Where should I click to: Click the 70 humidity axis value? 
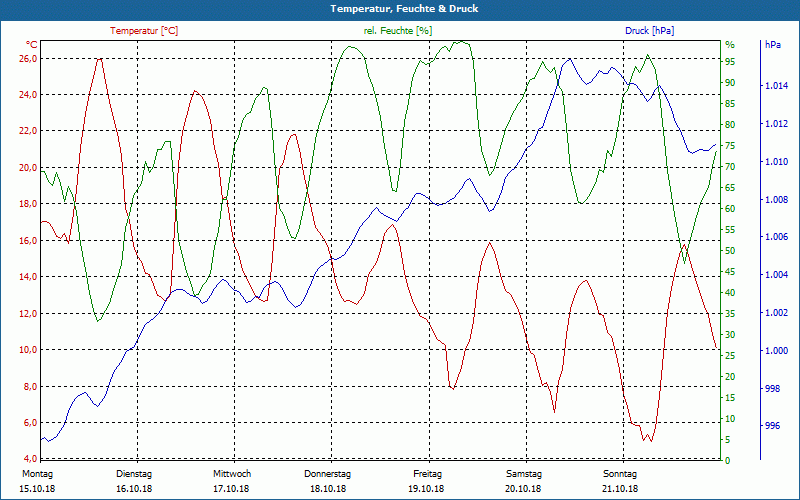click(730, 167)
